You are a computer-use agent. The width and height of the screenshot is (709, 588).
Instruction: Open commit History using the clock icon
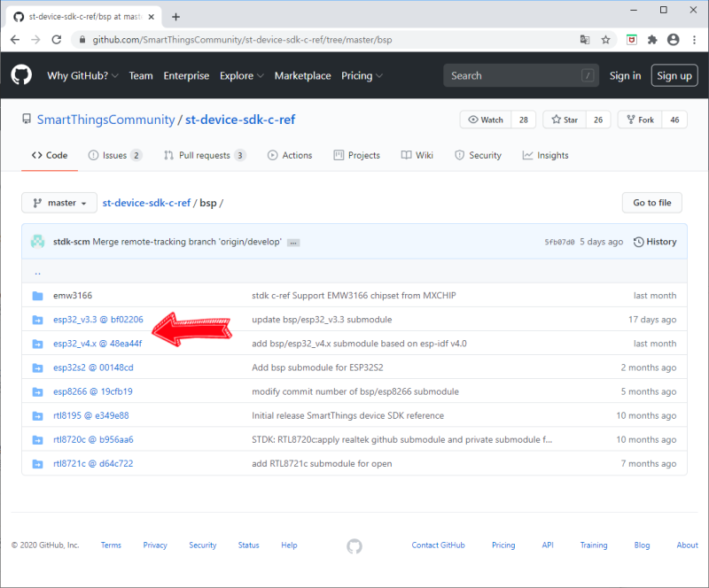click(639, 241)
